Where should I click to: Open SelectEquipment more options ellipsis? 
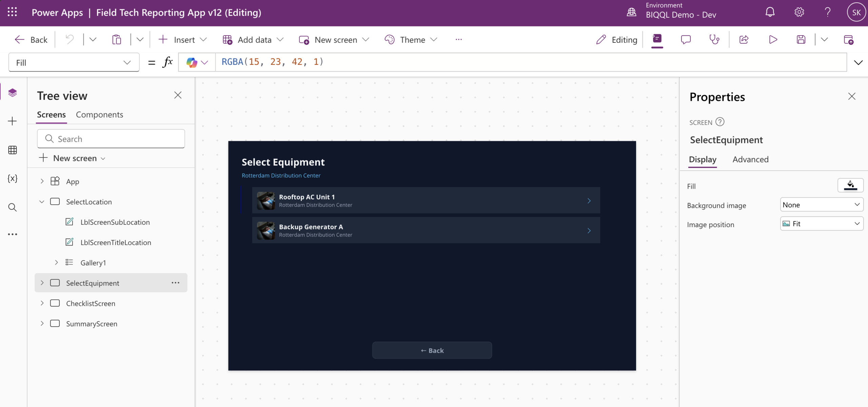pyautogui.click(x=175, y=283)
